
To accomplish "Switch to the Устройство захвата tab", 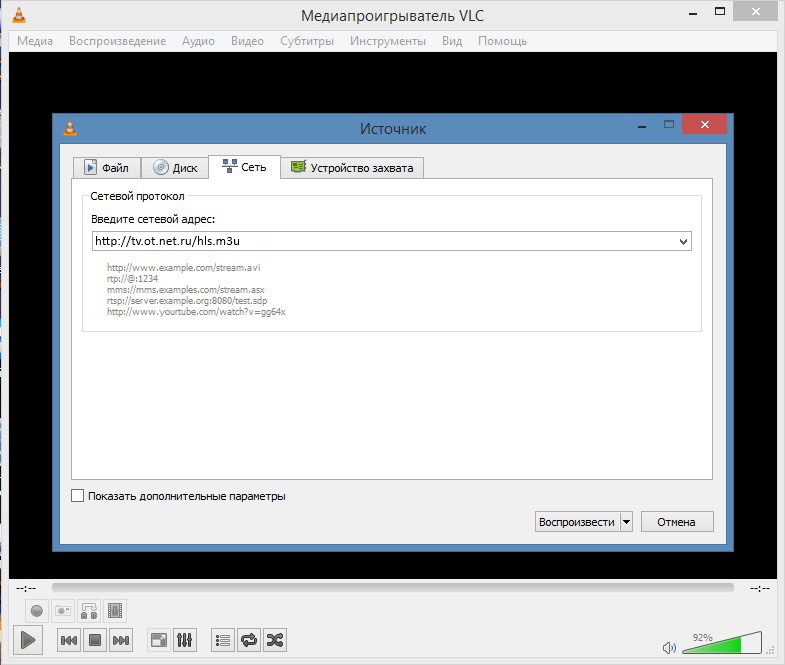I will click(x=352, y=168).
